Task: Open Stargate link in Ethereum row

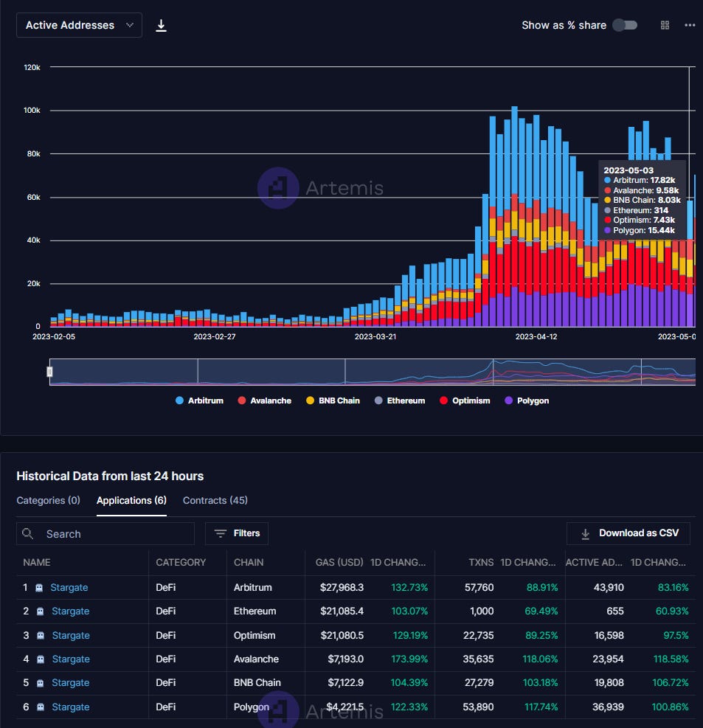Action: click(71, 611)
